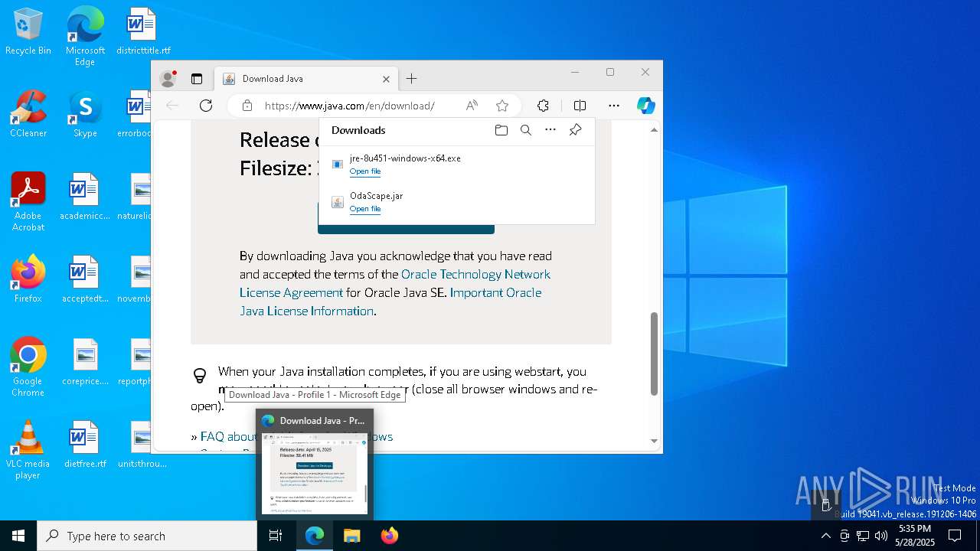The width and height of the screenshot is (980, 551).
Task: Open Split screen icon
Action: click(580, 106)
